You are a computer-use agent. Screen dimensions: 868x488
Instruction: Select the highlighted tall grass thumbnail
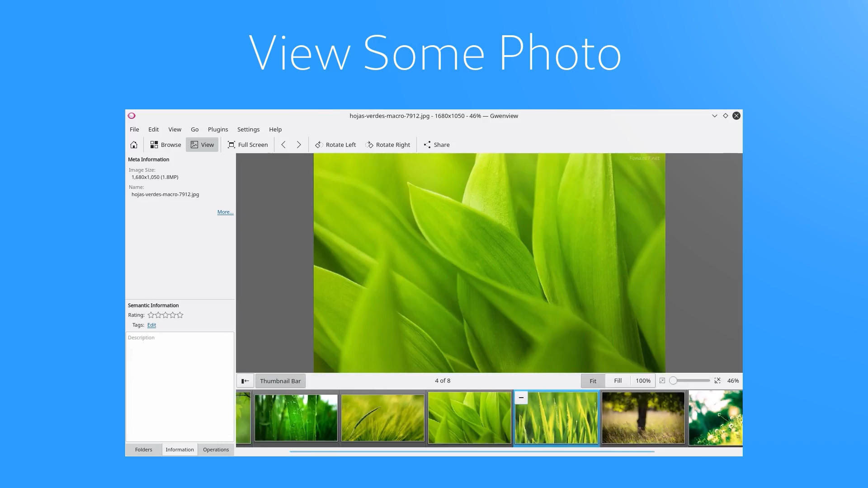pyautogui.click(x=557, y=418)
